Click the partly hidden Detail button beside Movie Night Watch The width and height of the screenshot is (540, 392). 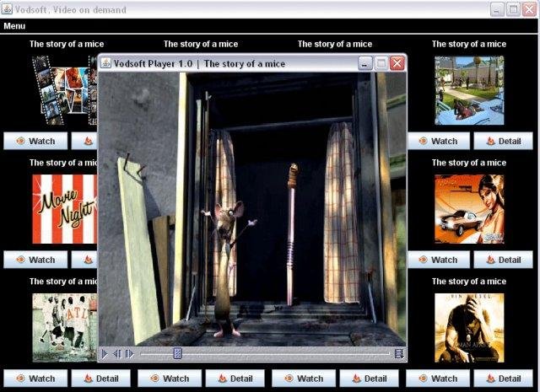[x=84, y=260]
